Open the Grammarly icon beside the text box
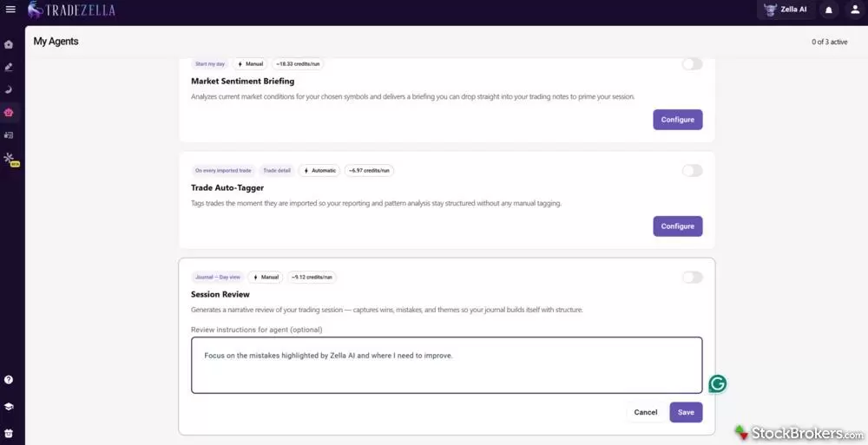Image resolution: width=868 pixels, height=445 pixels. coord(718,383)
